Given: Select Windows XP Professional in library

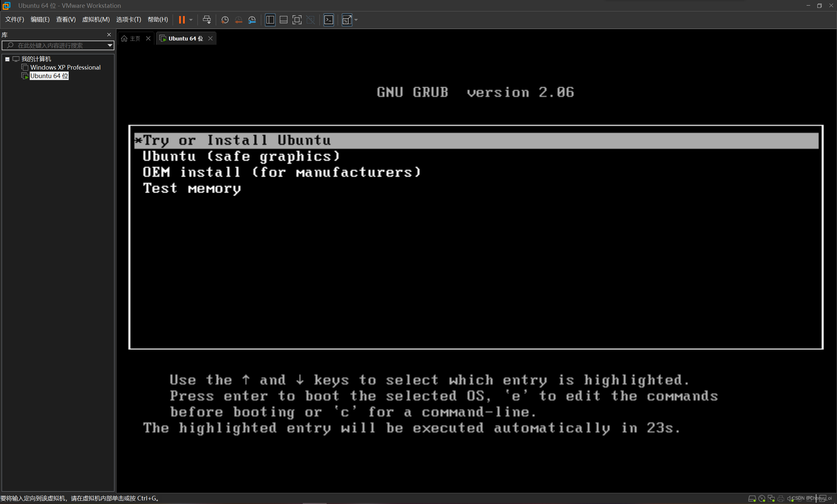Looking at the screenshot, I should click(x=65, y=67).
